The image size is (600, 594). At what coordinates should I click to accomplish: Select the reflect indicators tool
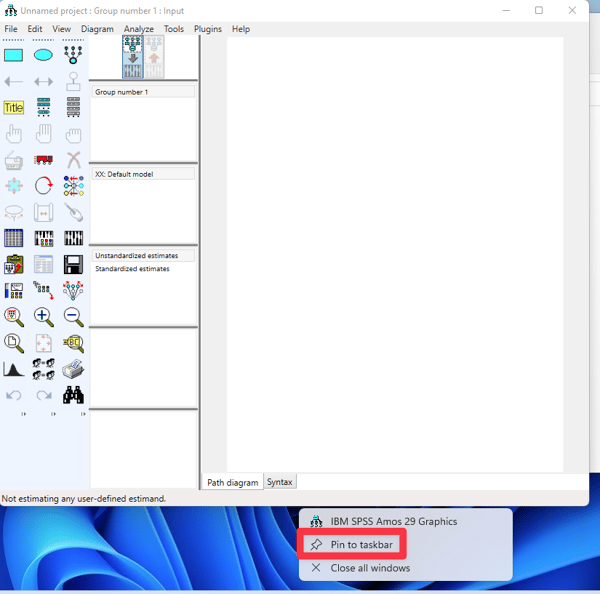pos(73,186)
